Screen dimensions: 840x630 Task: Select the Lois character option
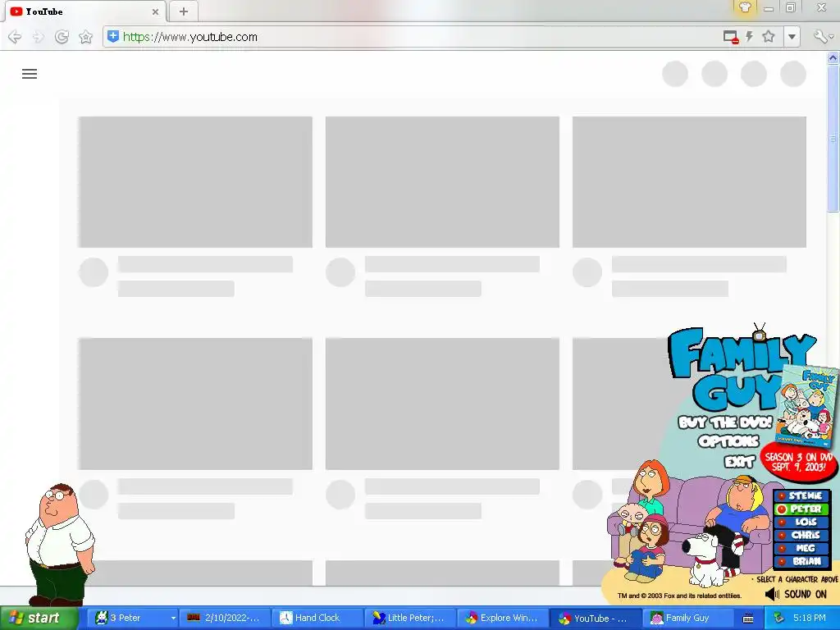pos(802,522)
